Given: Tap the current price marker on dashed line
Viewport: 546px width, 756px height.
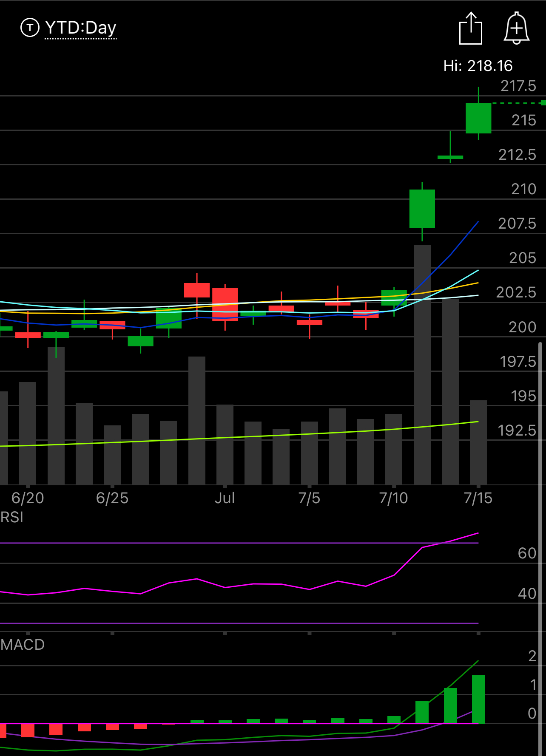Looking at the screenshot, I should [543, 103].
